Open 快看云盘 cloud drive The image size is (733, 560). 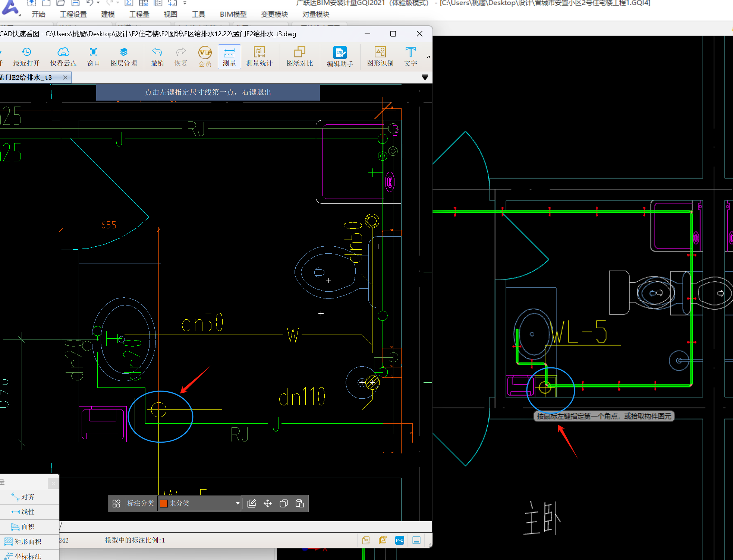63,57
